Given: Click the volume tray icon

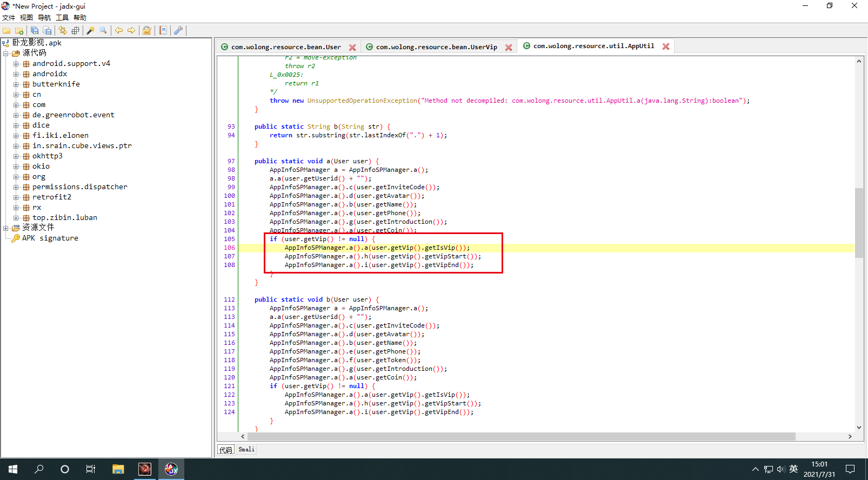Looking at the screenshot, I should click(781, 469).
